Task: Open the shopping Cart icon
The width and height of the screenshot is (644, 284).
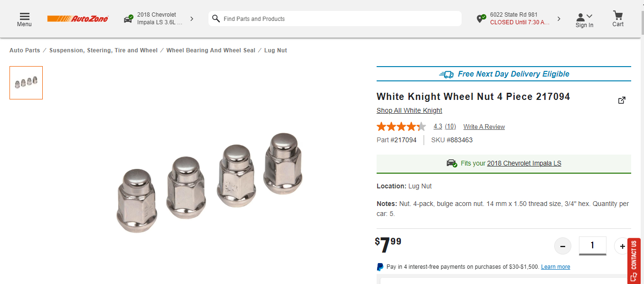Action: tap(618, 15)
